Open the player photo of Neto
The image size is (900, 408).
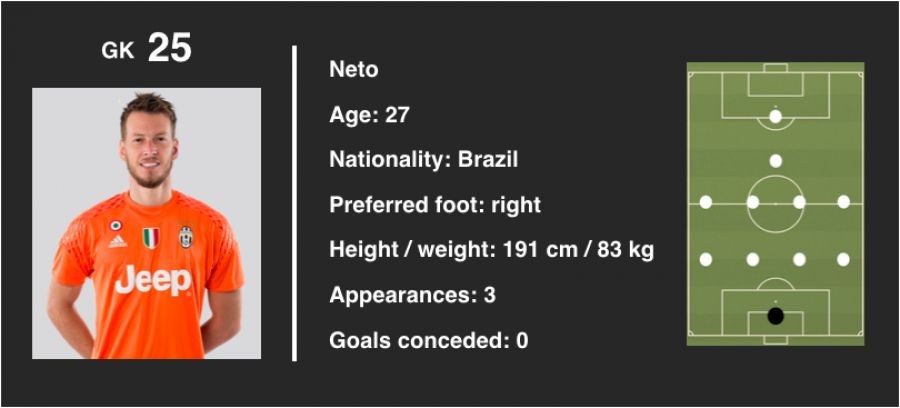click(147, 223)
